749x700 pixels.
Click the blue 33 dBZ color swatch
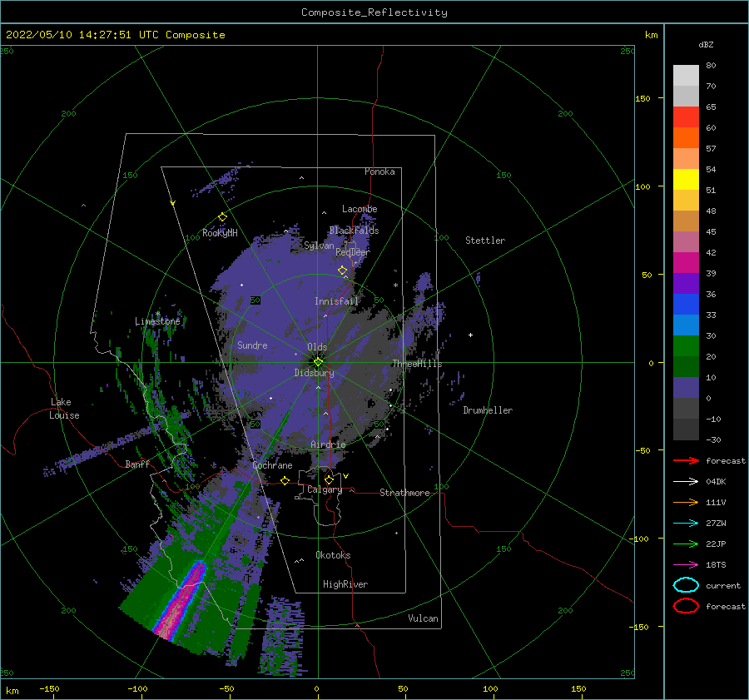point(686,304)
